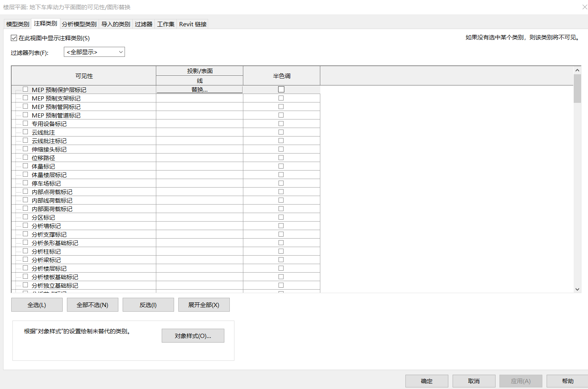
Task: Open the 过滤器 tab
Action: (x=144, y=24)
